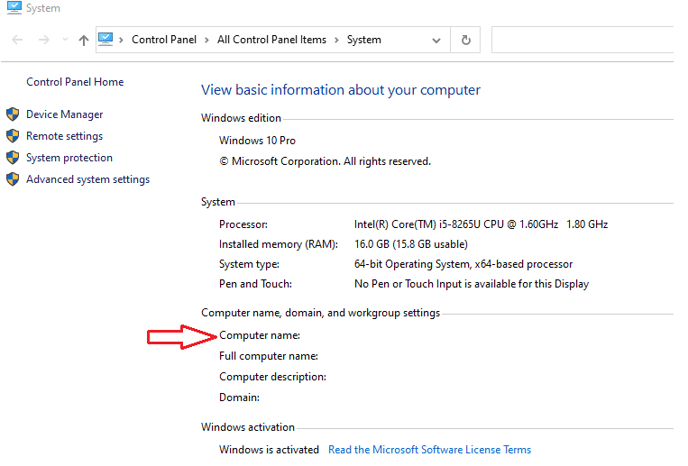Expand chevron after Control Panel breadcrumb
Screen dimensions: 688x466
point(207,40)
